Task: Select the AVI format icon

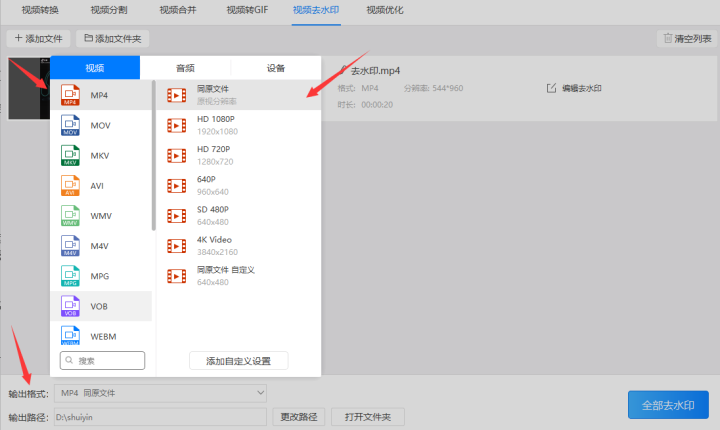Action: [x=70, y=186]
